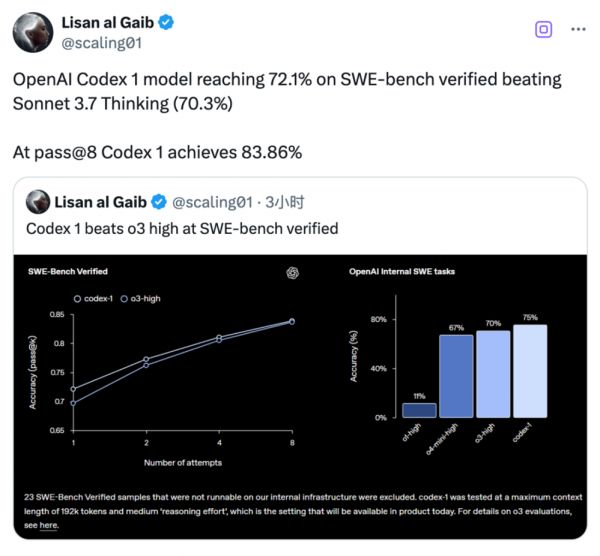This screenshot has width=600, height=556.
Task: Click the o3-high legend marker
Action: [x=124, y=299]
